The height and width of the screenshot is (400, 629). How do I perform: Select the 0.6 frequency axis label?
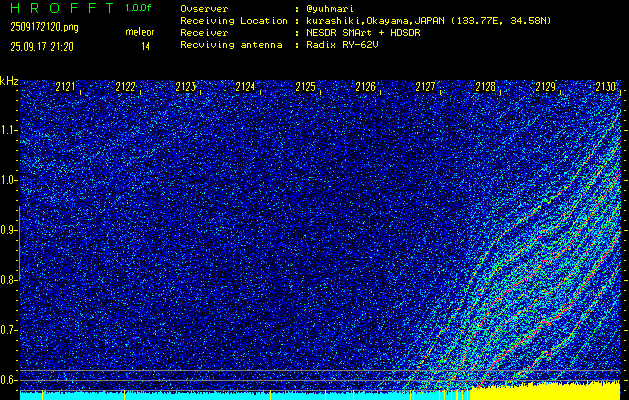[8, 380]
